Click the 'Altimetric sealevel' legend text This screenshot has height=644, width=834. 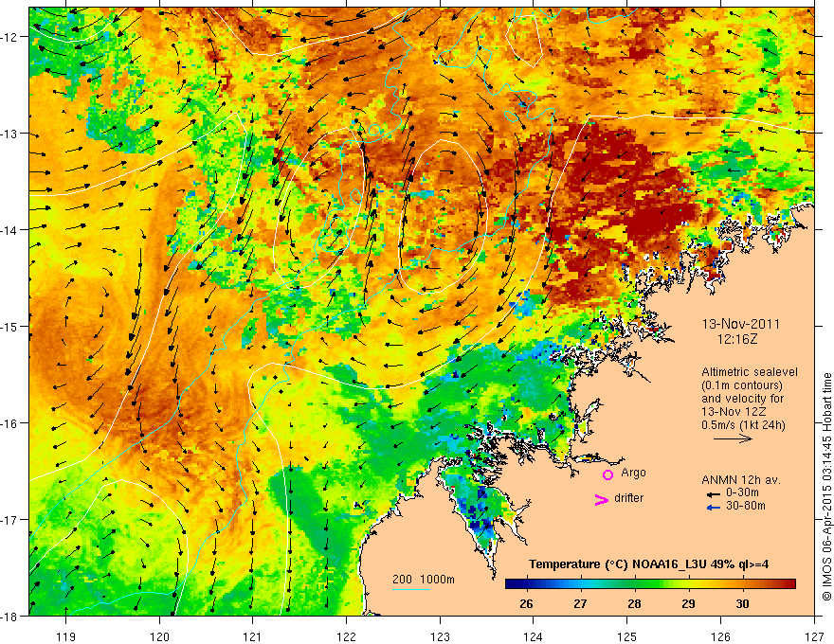coord(750,372)
